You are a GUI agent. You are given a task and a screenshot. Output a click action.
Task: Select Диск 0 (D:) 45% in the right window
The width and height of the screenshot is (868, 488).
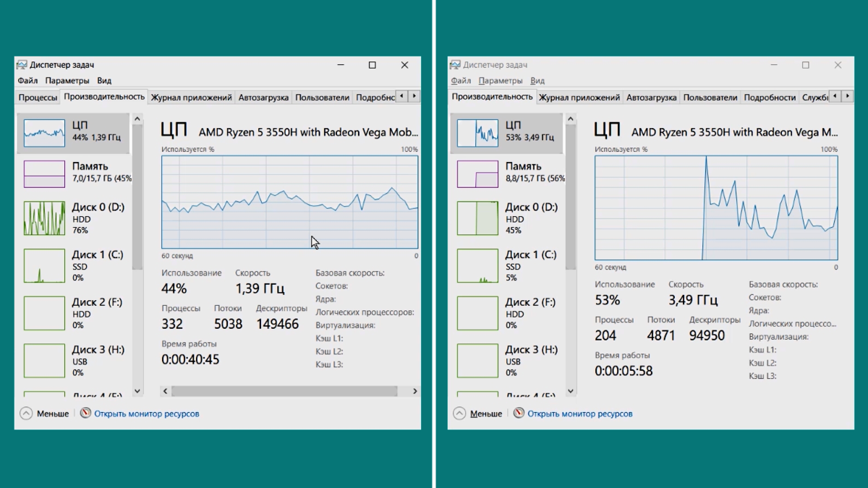pyautogui.click(x=506, y=218)
